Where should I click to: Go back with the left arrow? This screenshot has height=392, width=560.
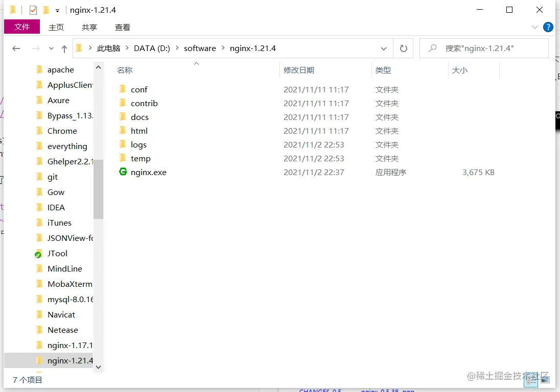coord(16,48)
